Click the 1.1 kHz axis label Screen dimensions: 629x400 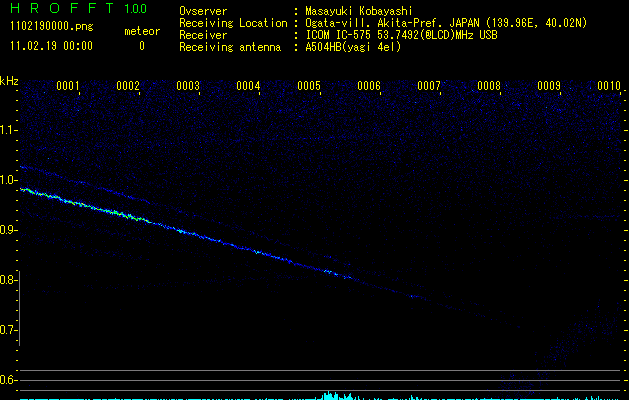[8, 130]
